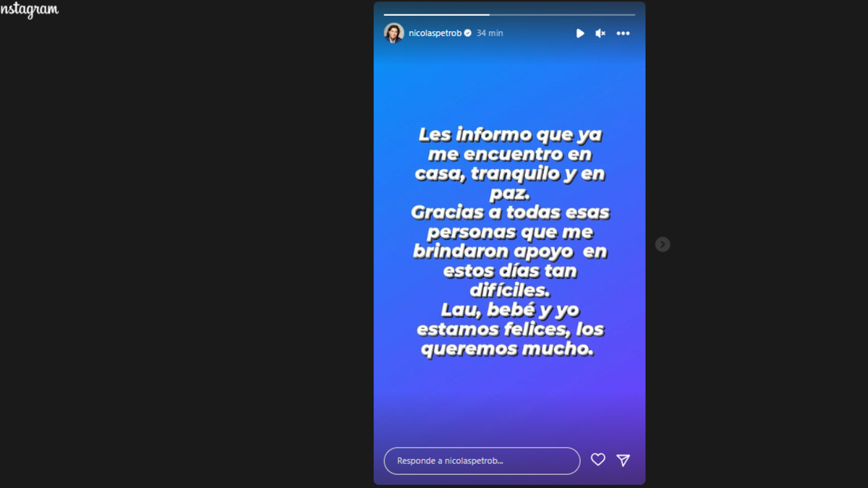Click the 'Gracias a todas esas' text line
Viewport: 868px width, 488px height.
tap(510, 213)
